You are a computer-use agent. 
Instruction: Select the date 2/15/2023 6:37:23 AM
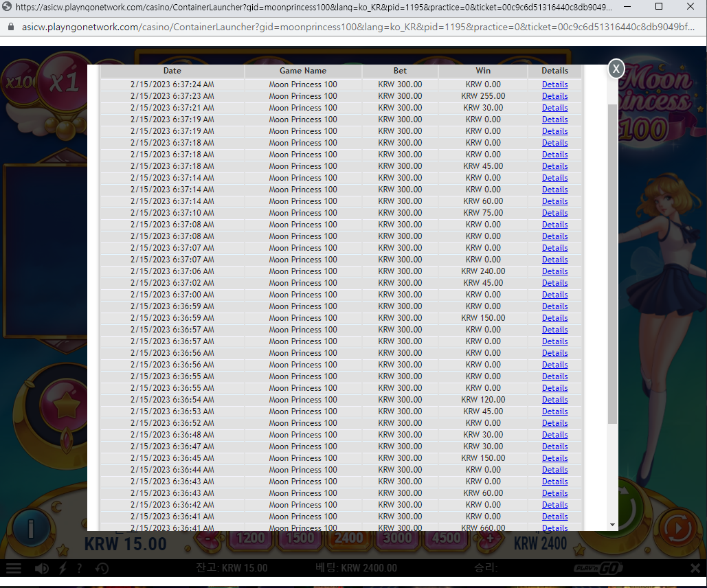click(x=172, y=96)
